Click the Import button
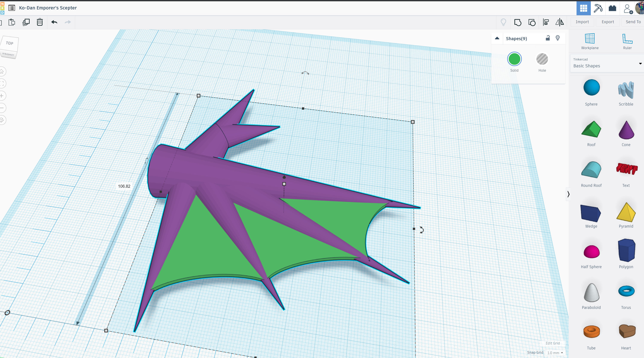 point(582,22)
